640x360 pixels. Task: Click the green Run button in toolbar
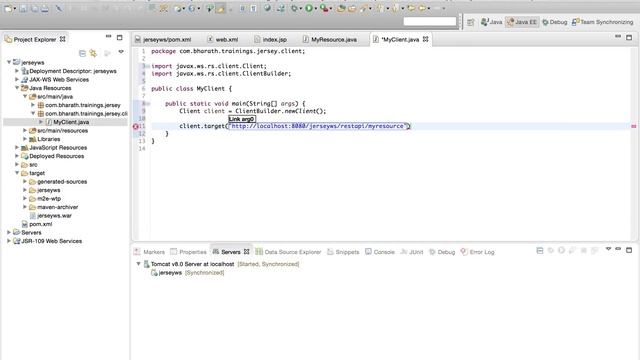coord(309,8)
